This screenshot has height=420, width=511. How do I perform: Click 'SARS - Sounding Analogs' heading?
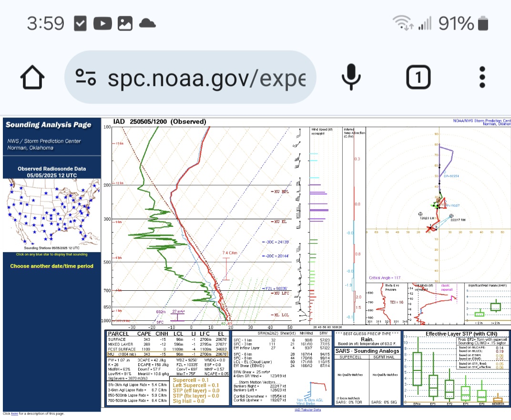coord(367,351)
